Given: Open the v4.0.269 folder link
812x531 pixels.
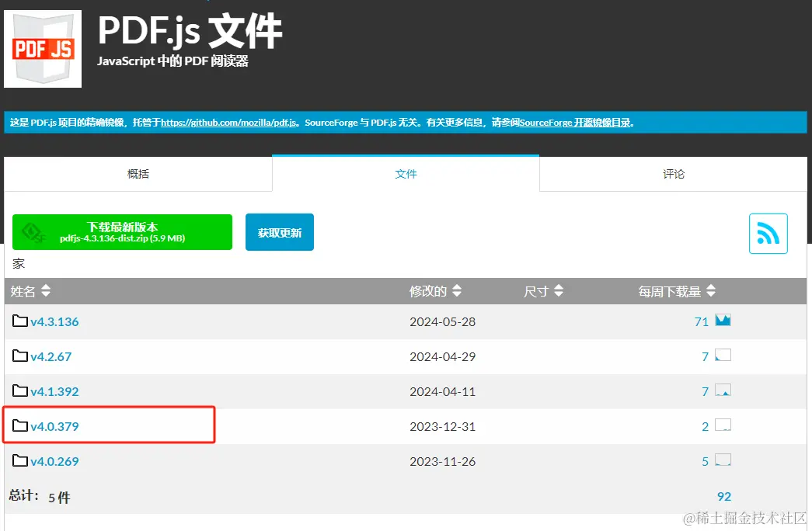Looking at the screenshot, I should click(x=54, y=461).
